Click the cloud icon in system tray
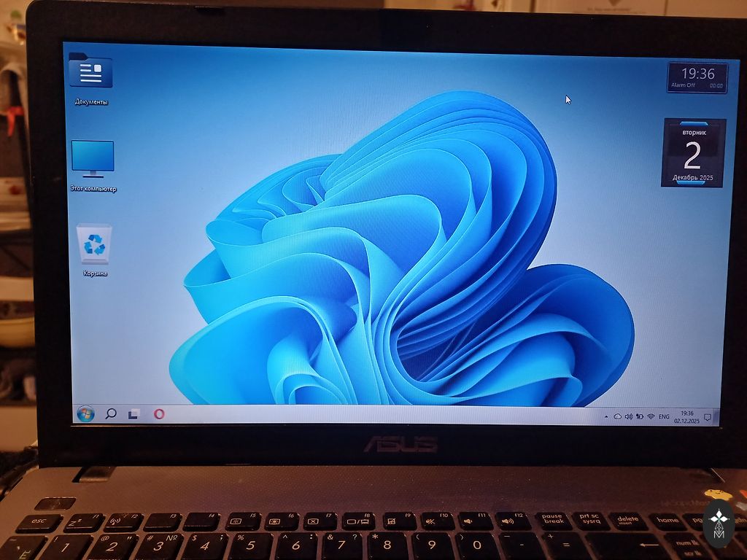Screen dimensions: 747x560 coord(617,416)
